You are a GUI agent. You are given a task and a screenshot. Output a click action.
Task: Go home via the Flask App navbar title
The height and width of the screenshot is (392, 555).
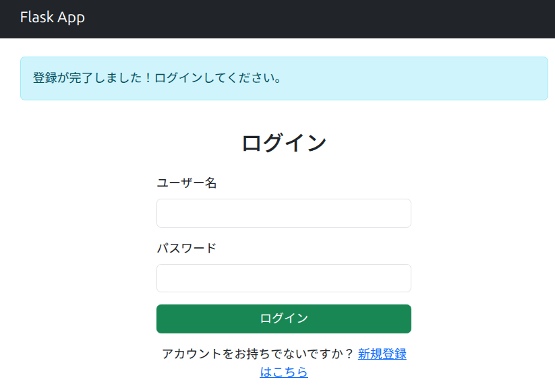click(x=53, y=18)
